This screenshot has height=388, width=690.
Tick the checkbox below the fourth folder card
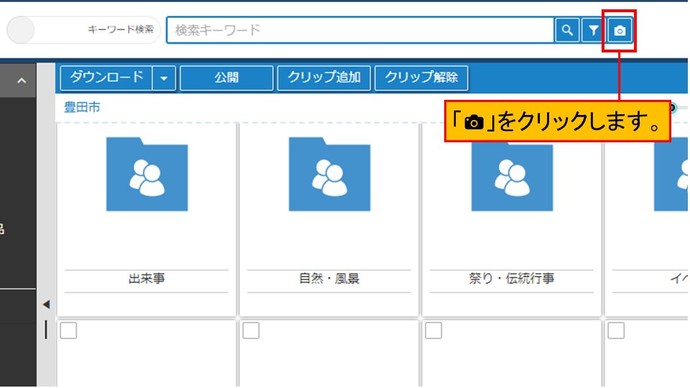coord(616,330)
